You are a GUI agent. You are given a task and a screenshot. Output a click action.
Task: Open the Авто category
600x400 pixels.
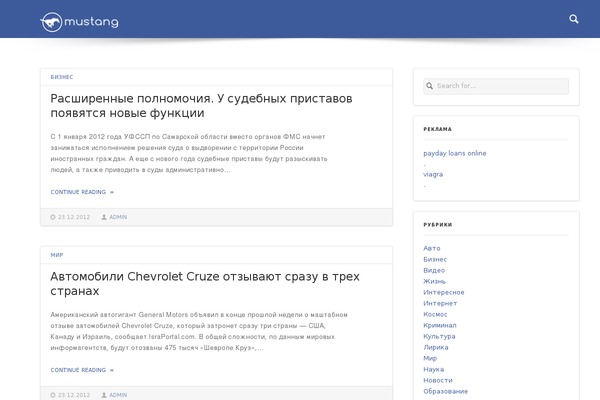pyautogui.click(x=432, y=248)
